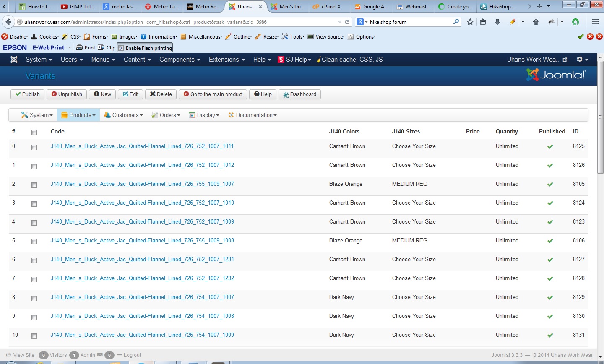
Task: Open the SJ Help menu
Action: [294, 60]
